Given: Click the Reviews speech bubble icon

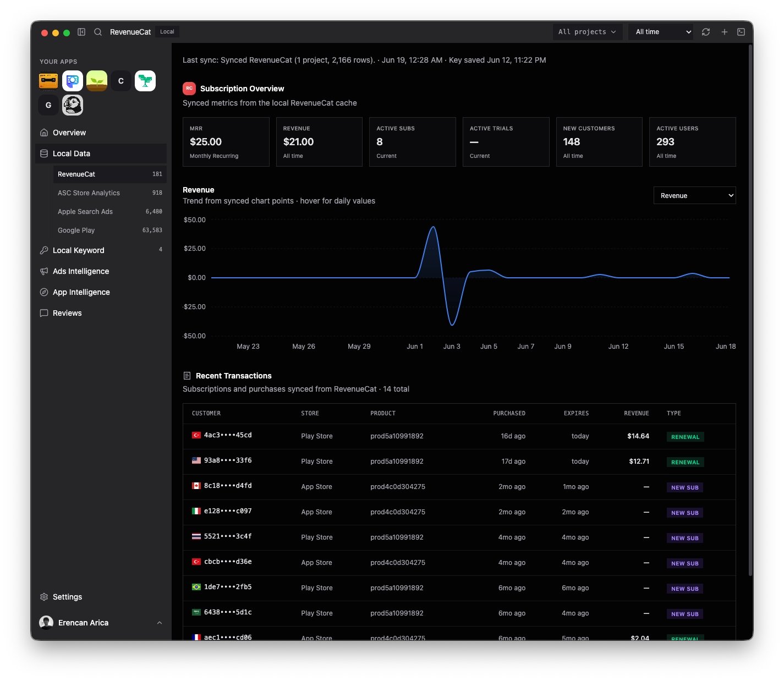Looking at the screenshot, I should pos(44,313).
